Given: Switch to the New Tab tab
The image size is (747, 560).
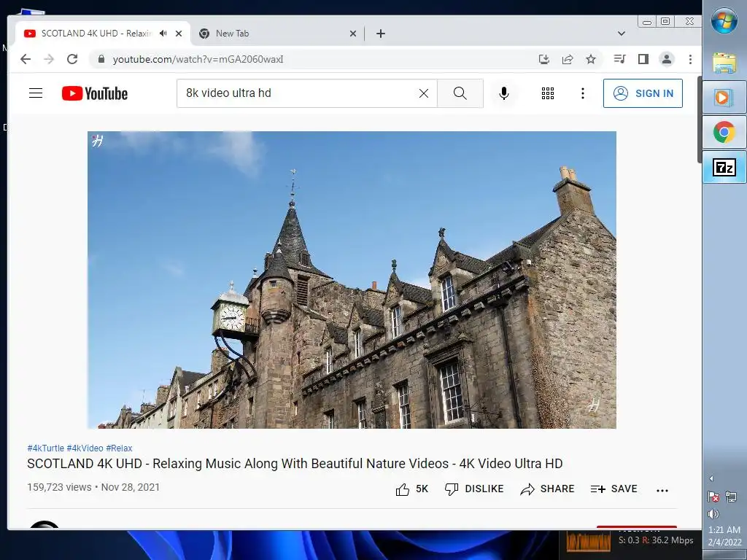Looking at the screenshot, I should tap(278, 34).
